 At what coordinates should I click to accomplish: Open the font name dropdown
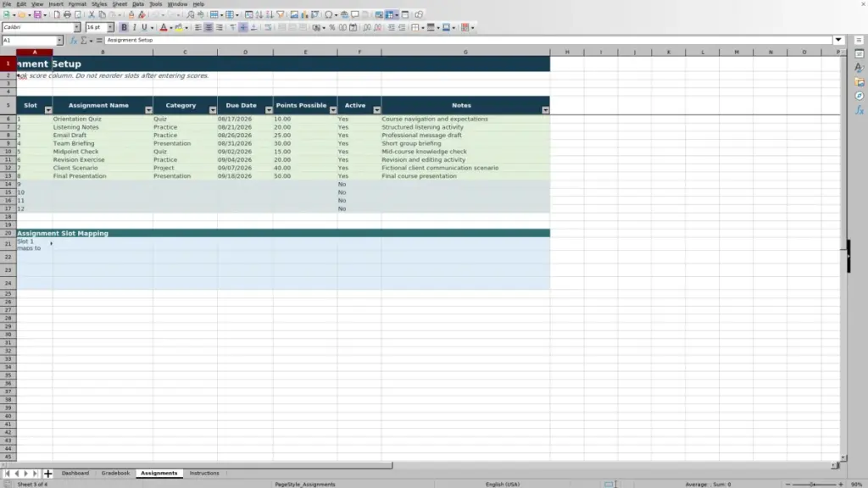77,27
